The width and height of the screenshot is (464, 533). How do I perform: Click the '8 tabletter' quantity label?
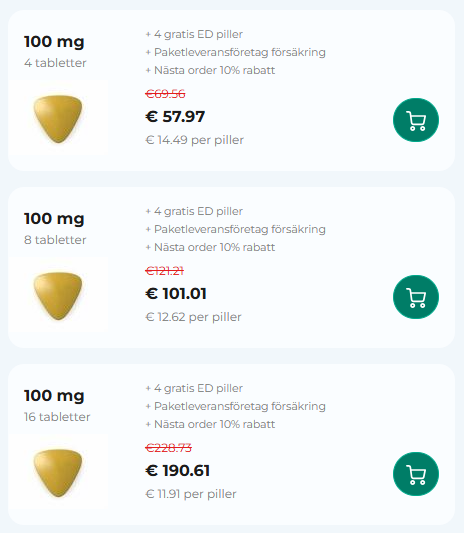(x=55, y=240)
